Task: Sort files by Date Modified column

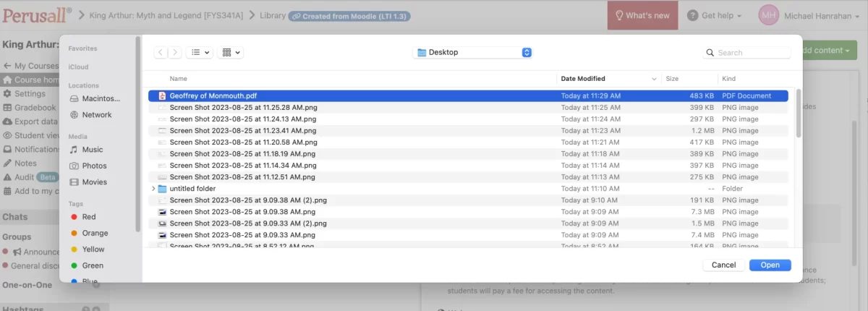Action: point(583,78)
